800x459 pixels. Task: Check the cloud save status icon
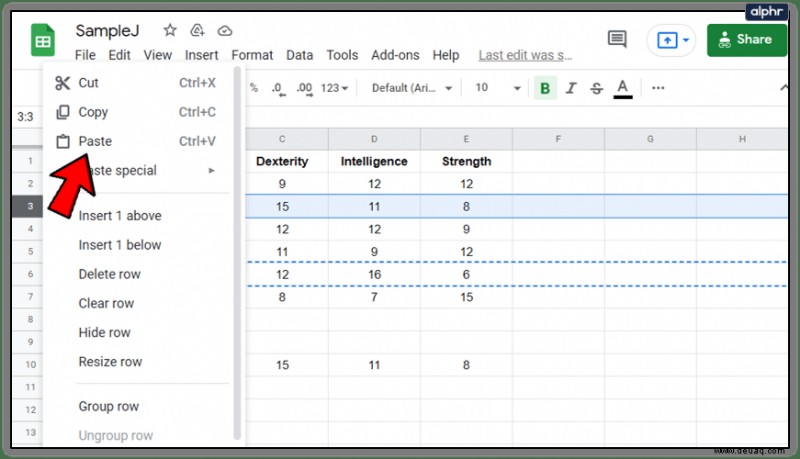(x=225, y=31)
